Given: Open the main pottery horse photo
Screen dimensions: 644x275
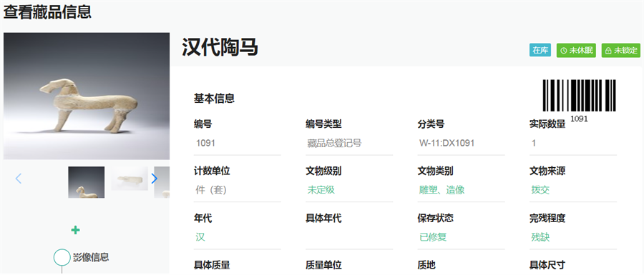Looking at the screenshot, I should (87, 96).
